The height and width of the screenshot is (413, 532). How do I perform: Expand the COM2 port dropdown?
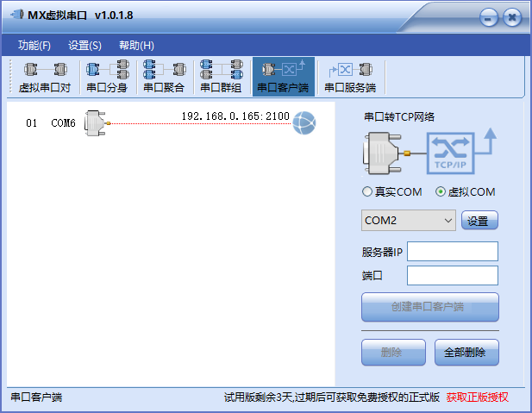[409, 221]
